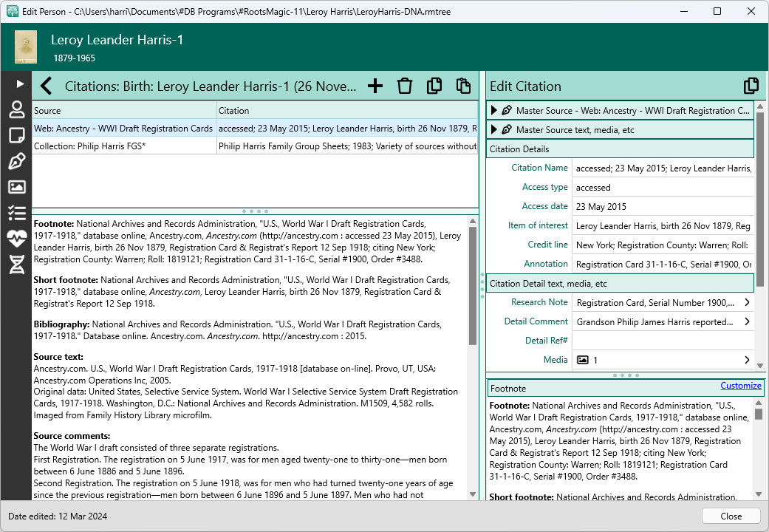The width and height of the screenshot is (769, 532).
Task: Edit the Citation Name field
Action: click(x=663, y=168)
